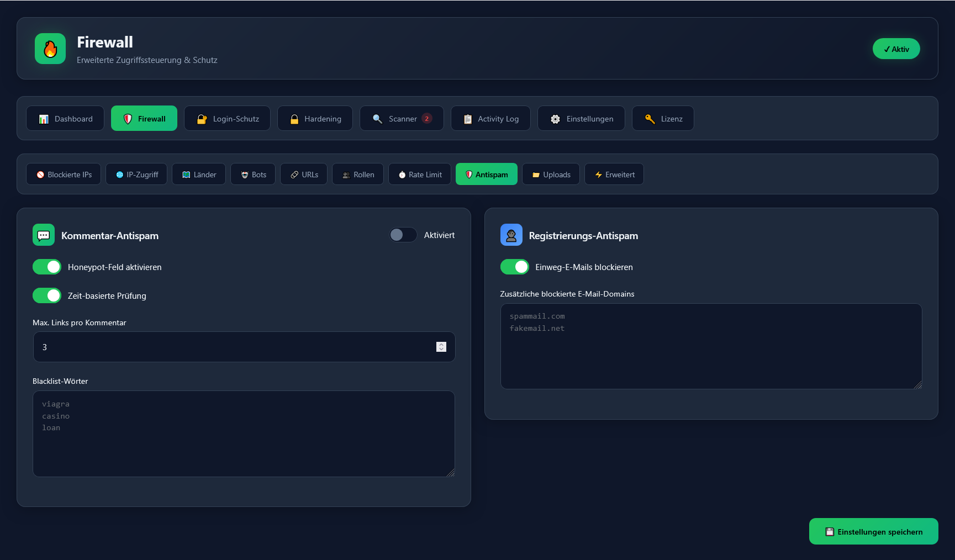
Task: Enable the Kommentar-Antispam Aktiviert switch
Action: 403,234
